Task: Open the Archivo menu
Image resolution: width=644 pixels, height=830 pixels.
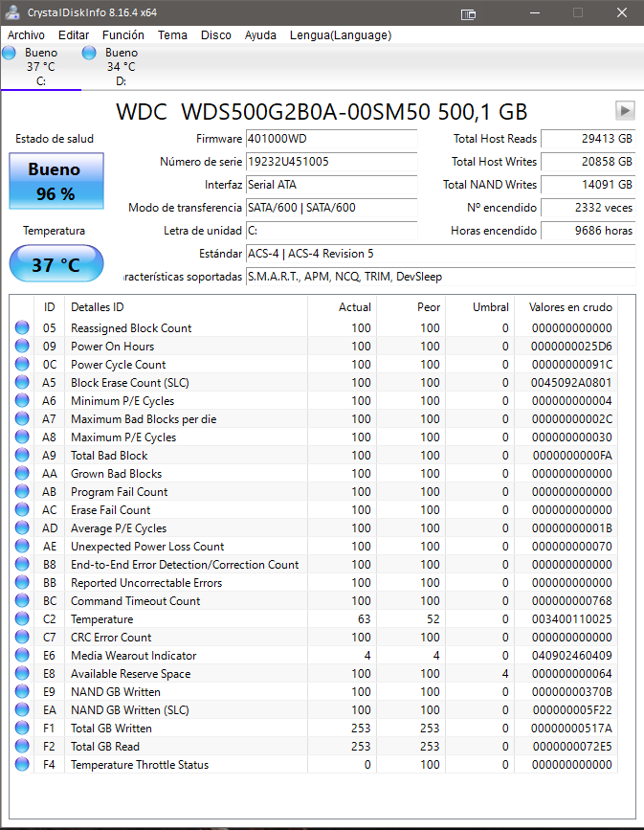Action: [x=26, y=34]
